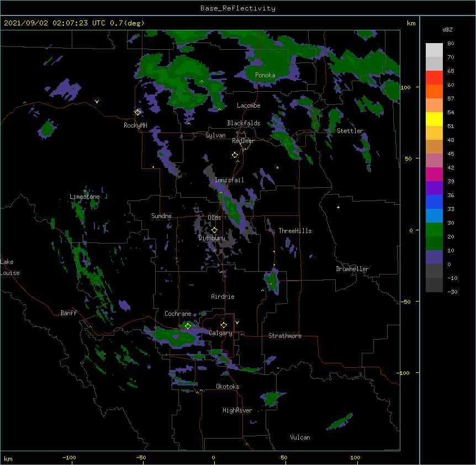476x465 pixels.
Task: Select the yellow marker near Olds
Action: click(x=214, y=230)
